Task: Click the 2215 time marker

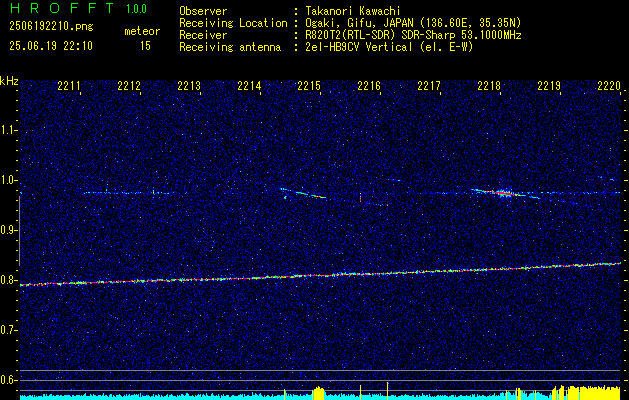Action: point(309,85)
